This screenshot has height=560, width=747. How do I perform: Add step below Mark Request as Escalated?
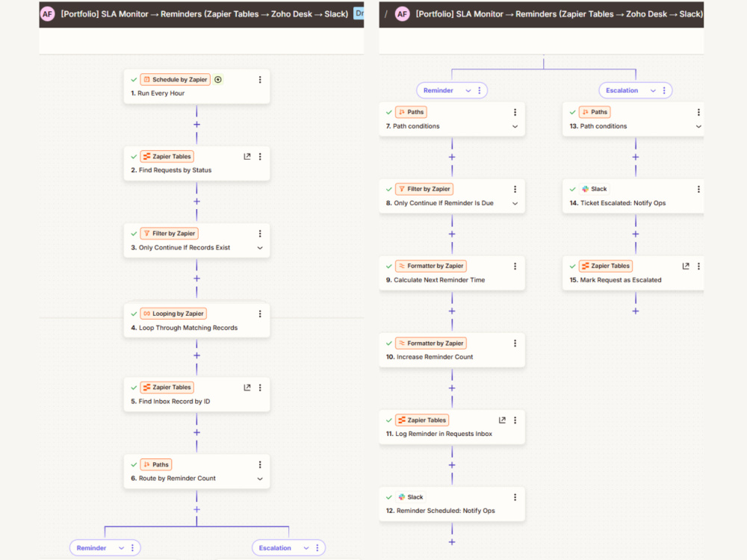point(636,311)
